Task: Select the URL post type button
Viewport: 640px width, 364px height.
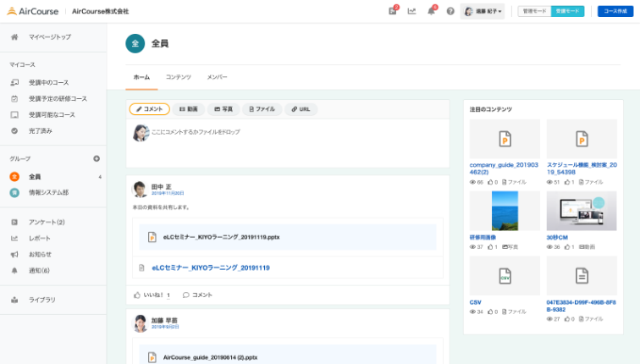Action: [301, 109]
